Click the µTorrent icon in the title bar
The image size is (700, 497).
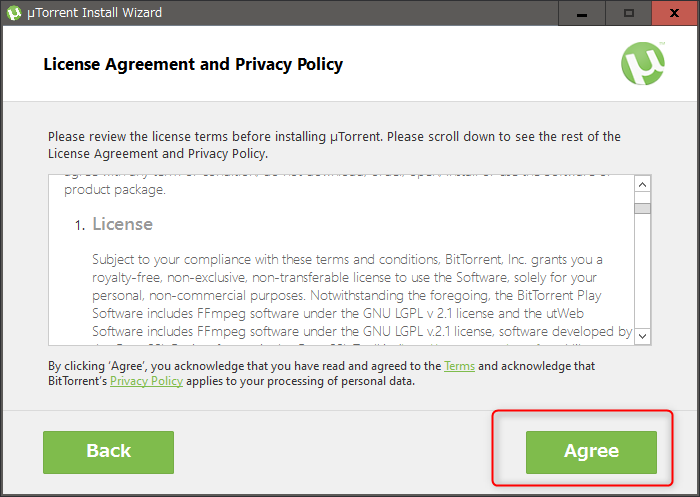[x=15, y=13]
